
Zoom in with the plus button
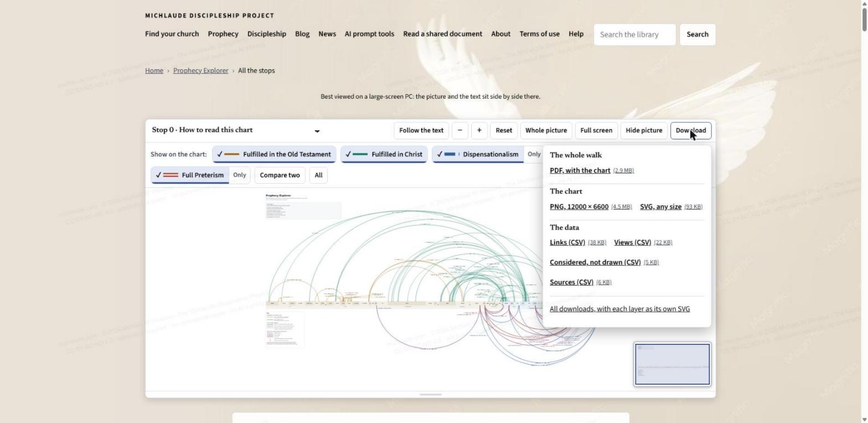(x=479, y=131)
